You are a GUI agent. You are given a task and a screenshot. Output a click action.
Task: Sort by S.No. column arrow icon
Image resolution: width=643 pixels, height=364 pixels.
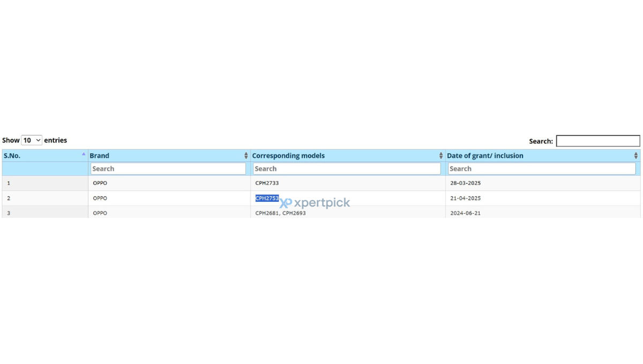84,154
